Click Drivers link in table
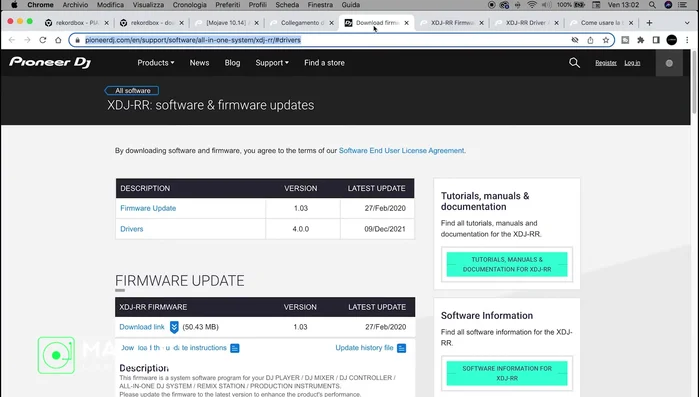The height and width of the screenshot is (397, 699). click(132, 229)
